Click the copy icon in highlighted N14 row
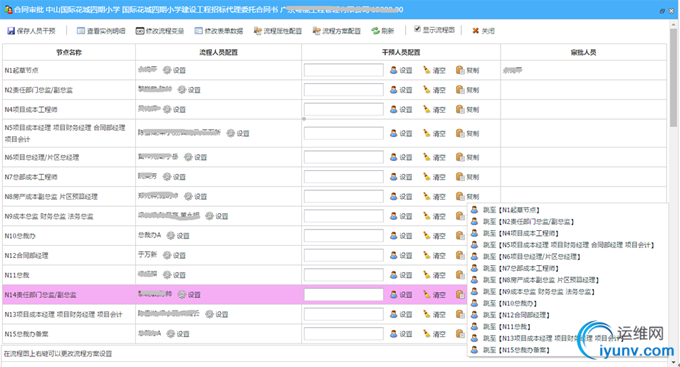The height and width of the screenshot is (367, 680). pyautogui.click(x=460, y=295)
